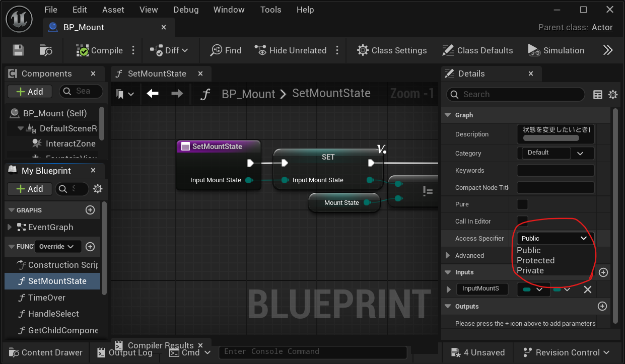Select BP_Mount (Self) in Components
Image resolution: width=625 pixels, height=364 pixels.
(54, 113)
